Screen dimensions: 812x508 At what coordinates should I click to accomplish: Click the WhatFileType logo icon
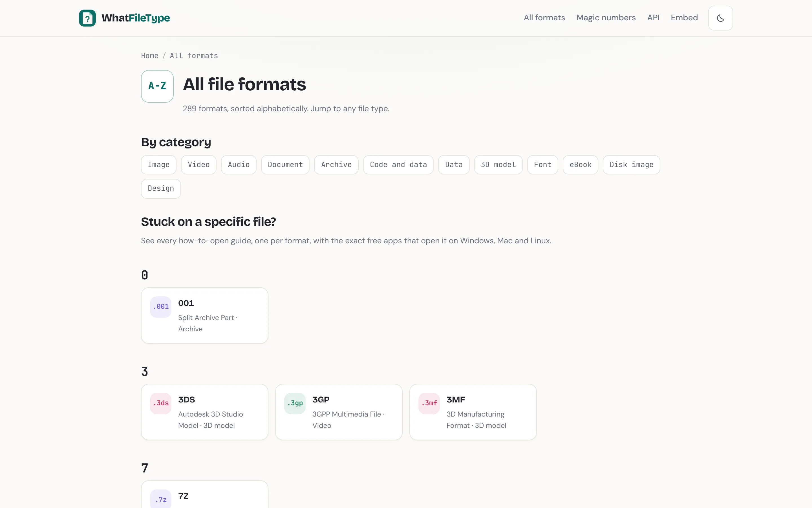pyautogui.click(x=87, y=18)
